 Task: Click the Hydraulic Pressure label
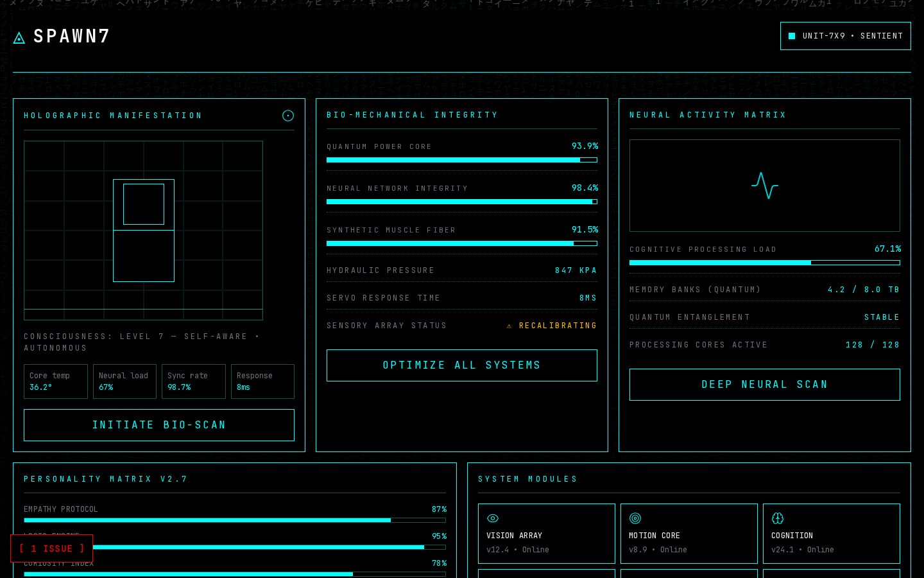[381, 270]
